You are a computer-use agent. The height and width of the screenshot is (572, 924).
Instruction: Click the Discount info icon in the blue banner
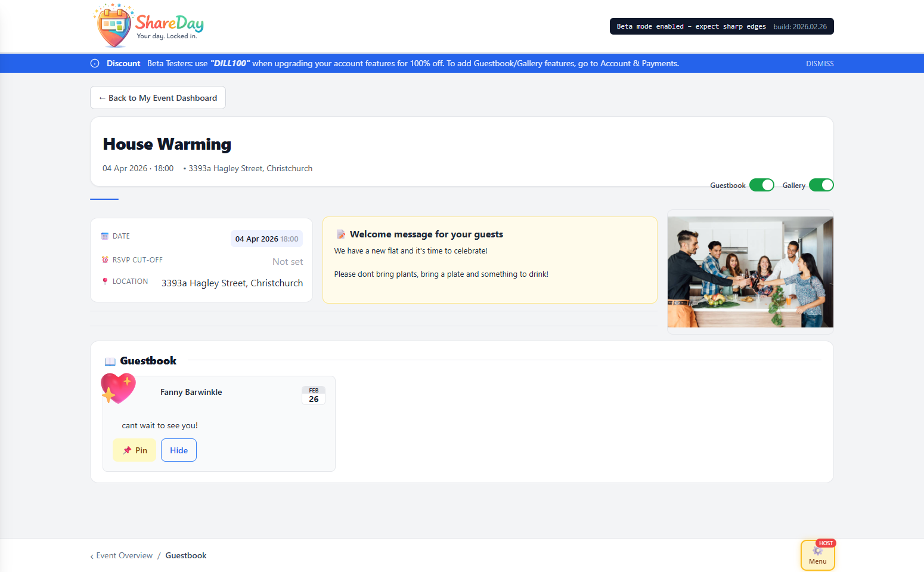pos(95,63)
